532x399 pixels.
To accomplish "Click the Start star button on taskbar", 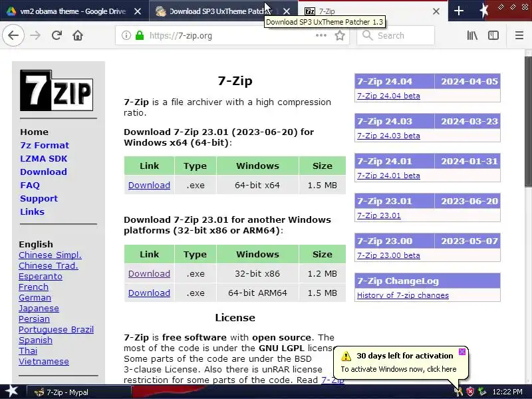I will [11, 392].
